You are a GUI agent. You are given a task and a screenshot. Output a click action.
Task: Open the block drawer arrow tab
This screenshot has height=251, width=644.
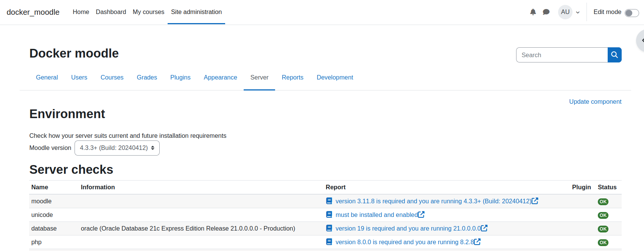[641, 40]
